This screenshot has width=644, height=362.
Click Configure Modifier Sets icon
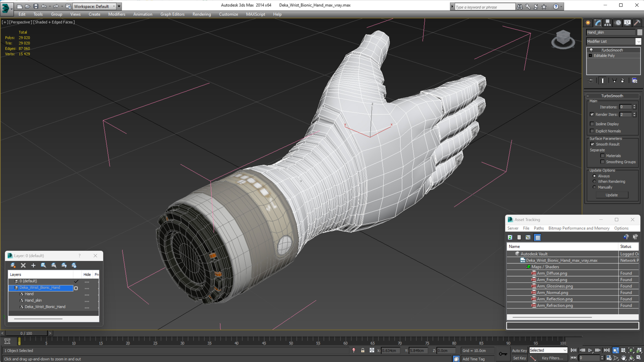pyautogui.click(x=635, y=81)
